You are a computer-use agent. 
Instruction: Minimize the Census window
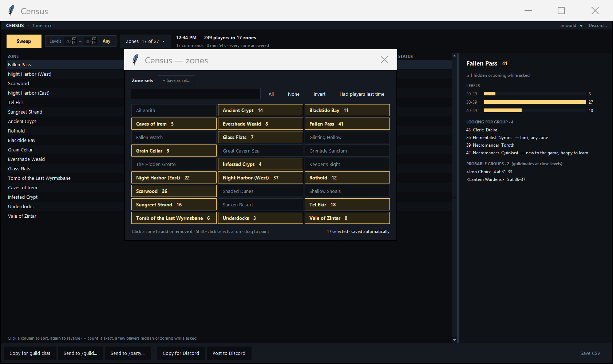click(528, 11)
